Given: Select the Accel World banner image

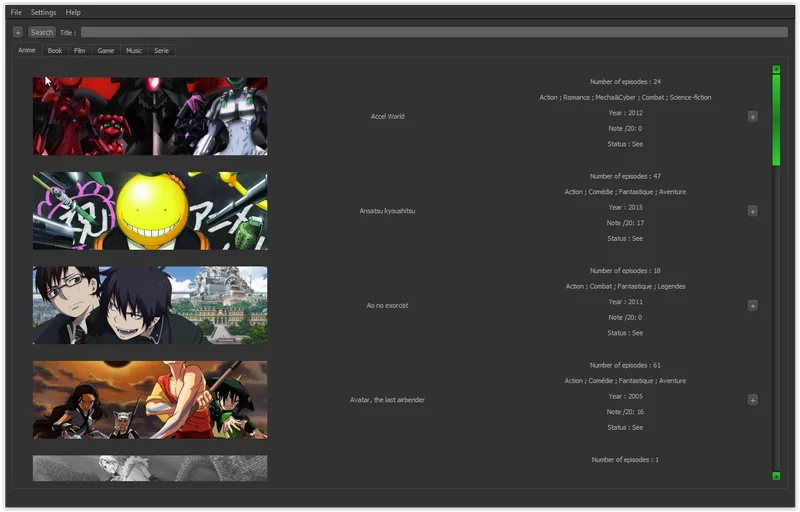Looking at the screenshot, I should [x=150, y=116].
